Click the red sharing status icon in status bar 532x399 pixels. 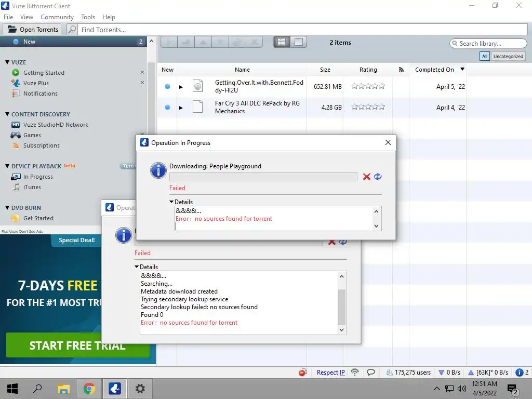(303, 373)
